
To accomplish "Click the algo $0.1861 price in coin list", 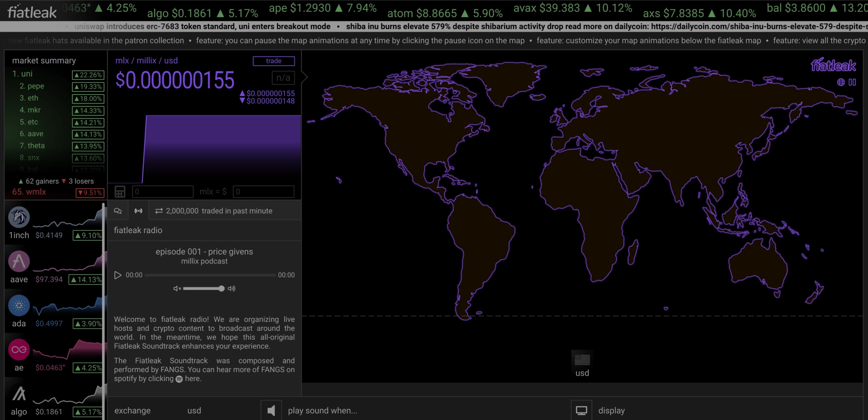I will click(x=49, y=412).
